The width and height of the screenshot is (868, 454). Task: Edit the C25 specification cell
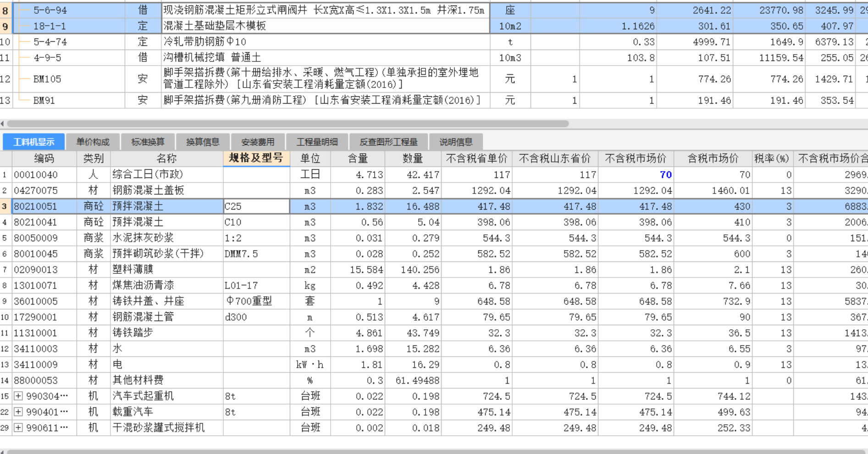click(x=256, y=206)
